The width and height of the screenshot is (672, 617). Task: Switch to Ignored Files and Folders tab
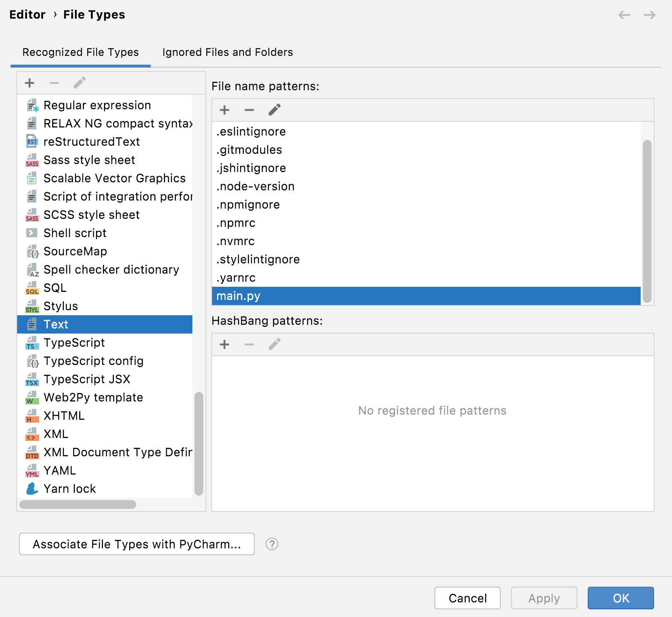pyautogui.click(x=227, y=52)
